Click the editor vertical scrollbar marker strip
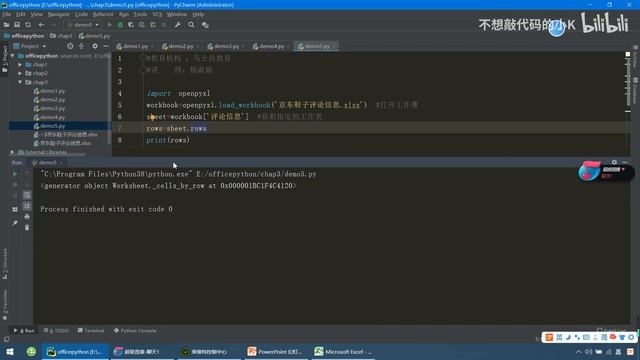The width and height of the screenshot is (640, 360). pyautogui.click(x=628, y=82)
